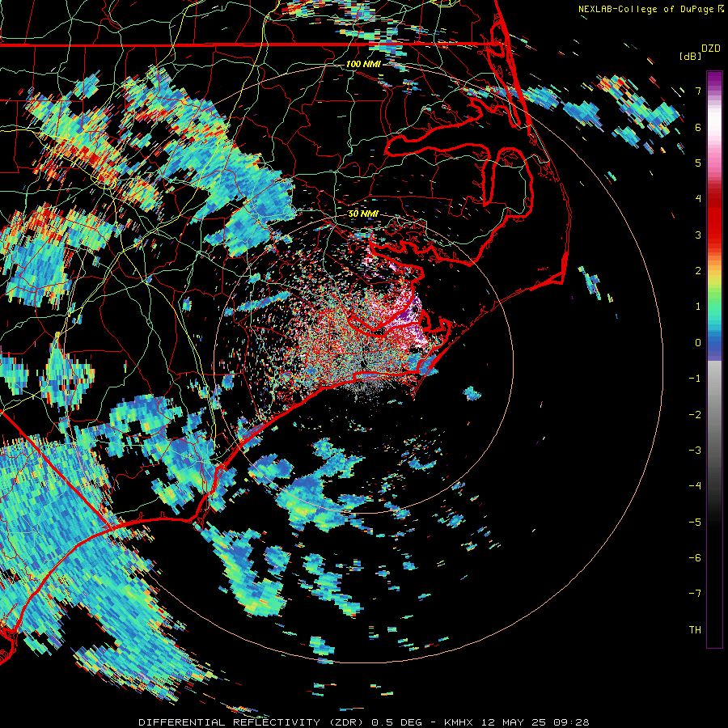Click the -5 value on color scale
The width and height of the screenshot is (728, 728).
pyautogui.click(x=695, y=522)
